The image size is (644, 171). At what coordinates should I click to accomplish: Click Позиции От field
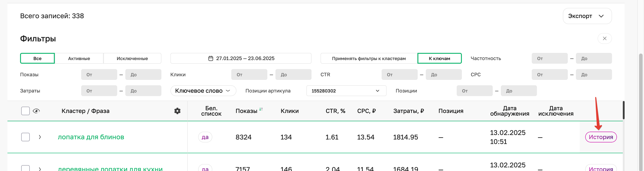(x=474, y=91)
